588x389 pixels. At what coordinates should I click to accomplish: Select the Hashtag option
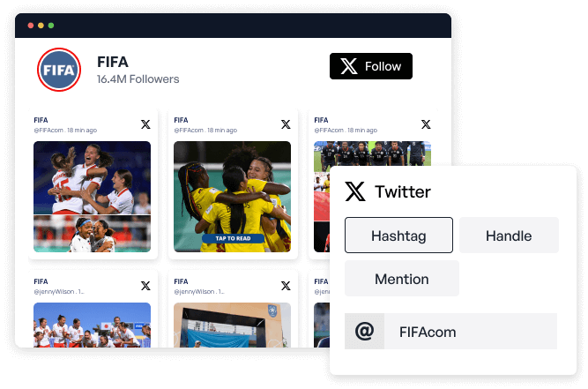click(398, 236)
